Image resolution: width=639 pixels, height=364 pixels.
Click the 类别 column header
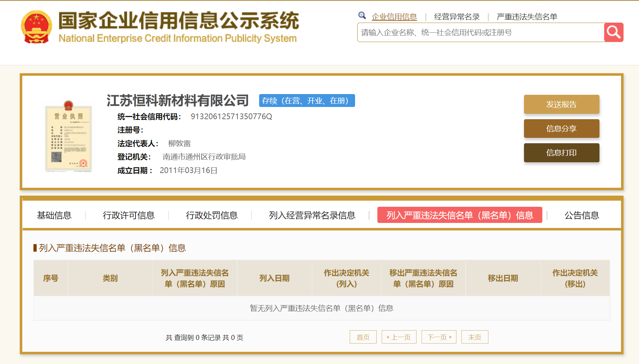click(x=110, y=278)
